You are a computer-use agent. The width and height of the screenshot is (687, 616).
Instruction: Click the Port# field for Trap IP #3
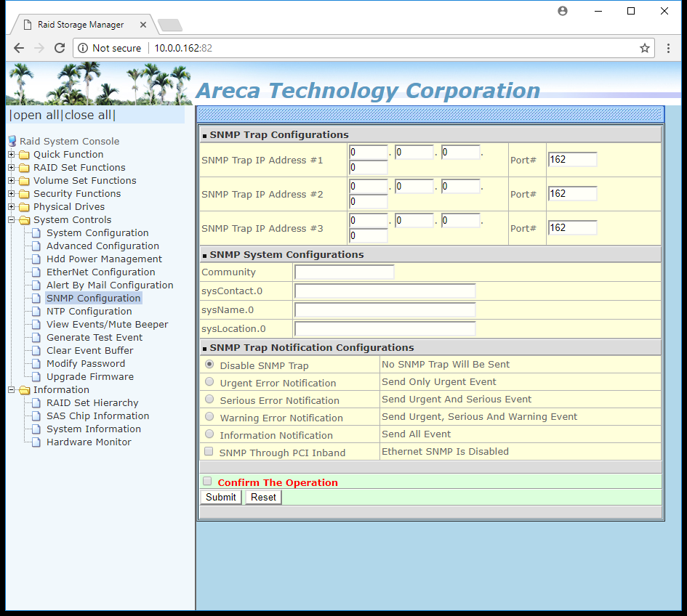coord(573,227)
